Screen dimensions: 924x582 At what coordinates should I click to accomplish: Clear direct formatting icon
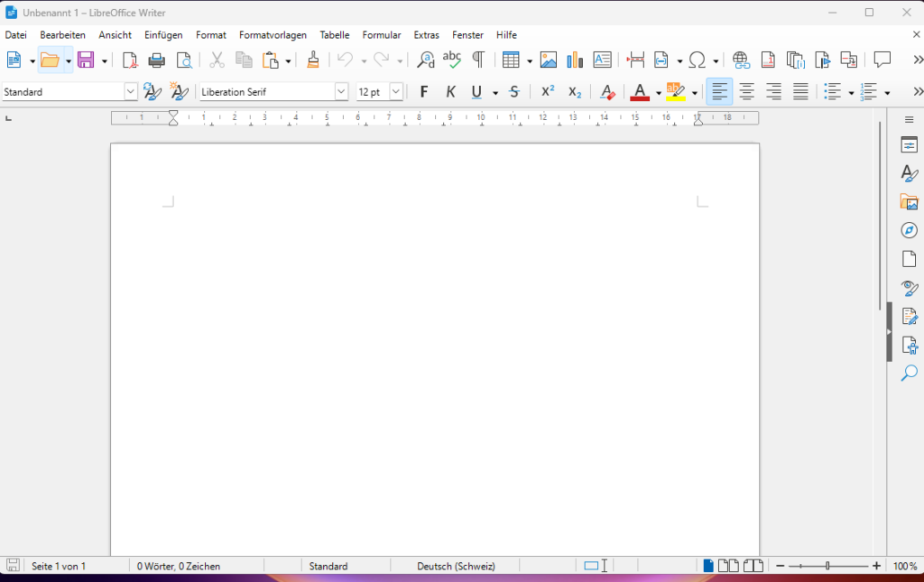click(x=607, y=92)
